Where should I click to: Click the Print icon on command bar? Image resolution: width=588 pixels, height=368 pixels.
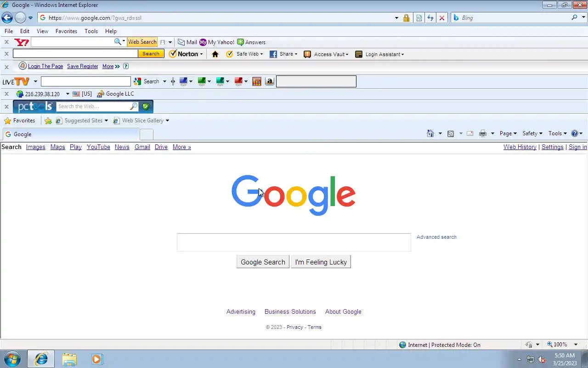coord(483,133)
